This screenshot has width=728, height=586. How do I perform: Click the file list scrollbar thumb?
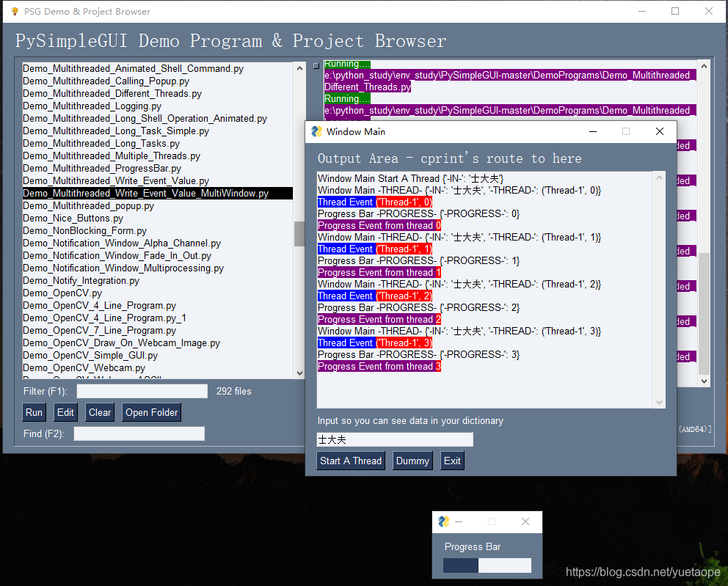pyautogui.click(x=299, y=234)
